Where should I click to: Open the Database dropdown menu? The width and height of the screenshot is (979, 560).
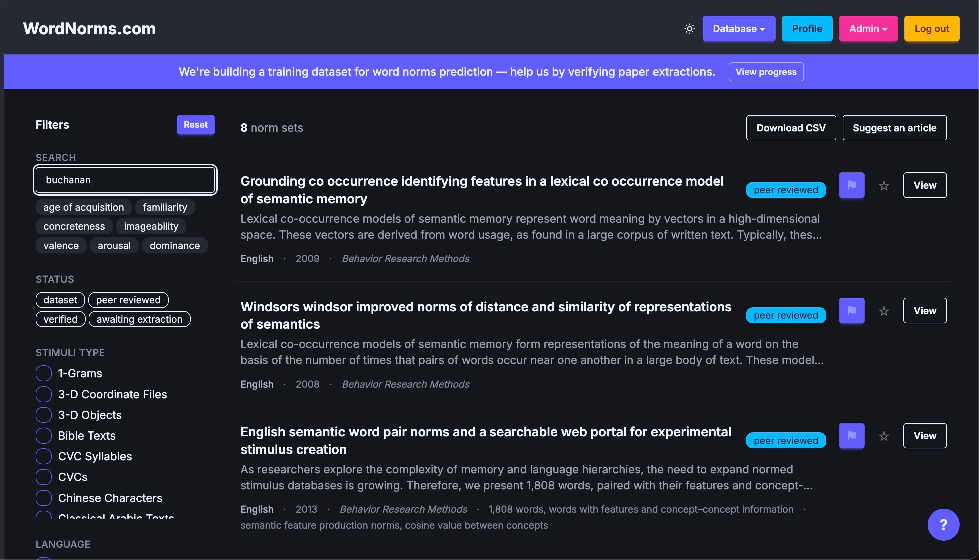tap(739, 28)
